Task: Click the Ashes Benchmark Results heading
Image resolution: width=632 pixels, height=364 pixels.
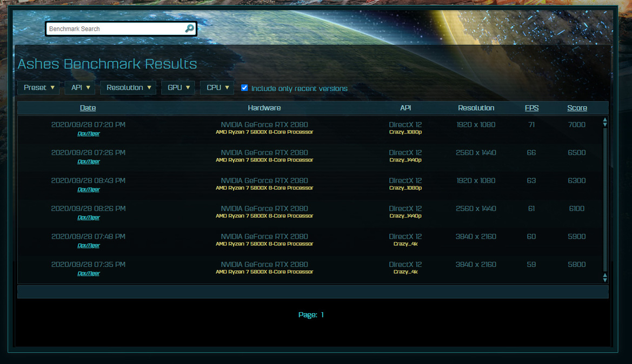Action: pos(107,64)
